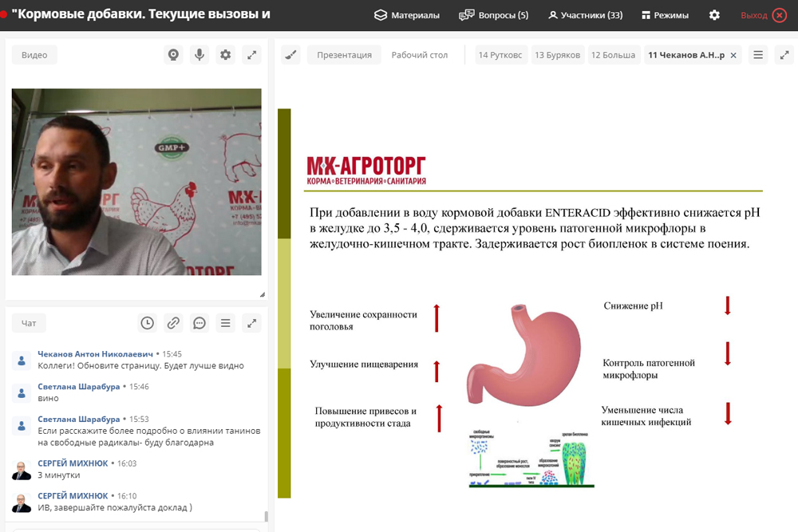Open the 13 Буряков presentation tab
The image size is (798, 532).
click(x=557, y=55)
